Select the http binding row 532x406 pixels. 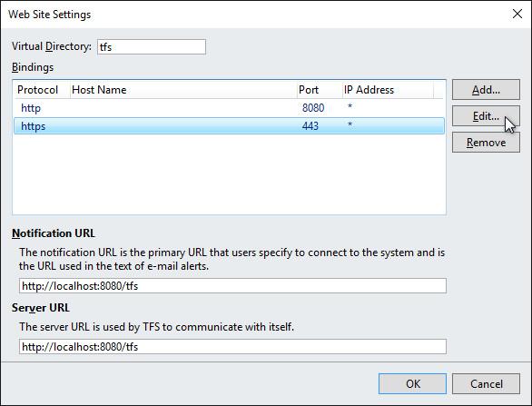pyautogui.click(x=229, y=108)
